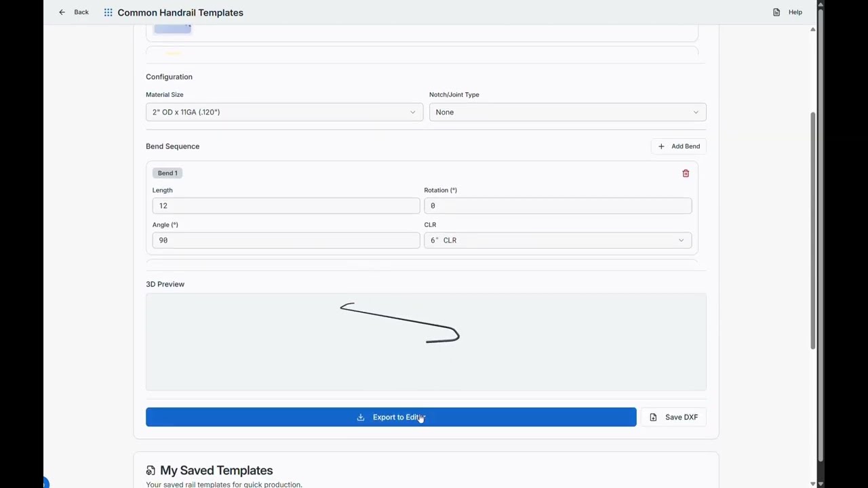Click the Bend Sequence heading

(172, 146)
